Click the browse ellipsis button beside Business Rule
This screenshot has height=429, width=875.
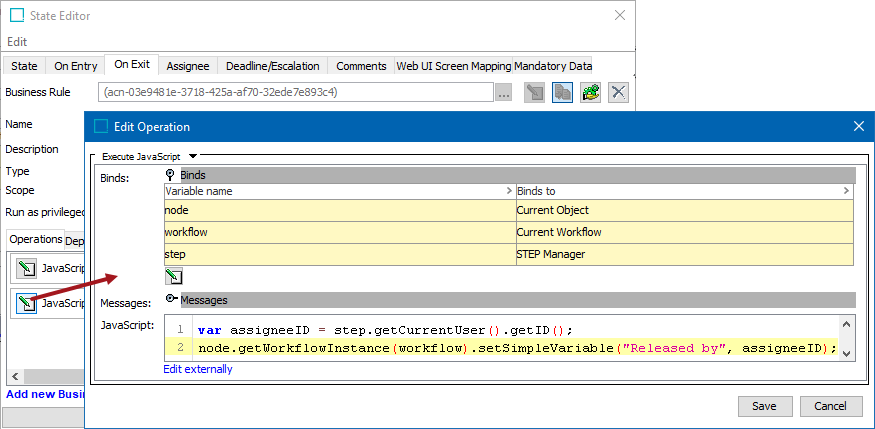click(x=503, y=92)
